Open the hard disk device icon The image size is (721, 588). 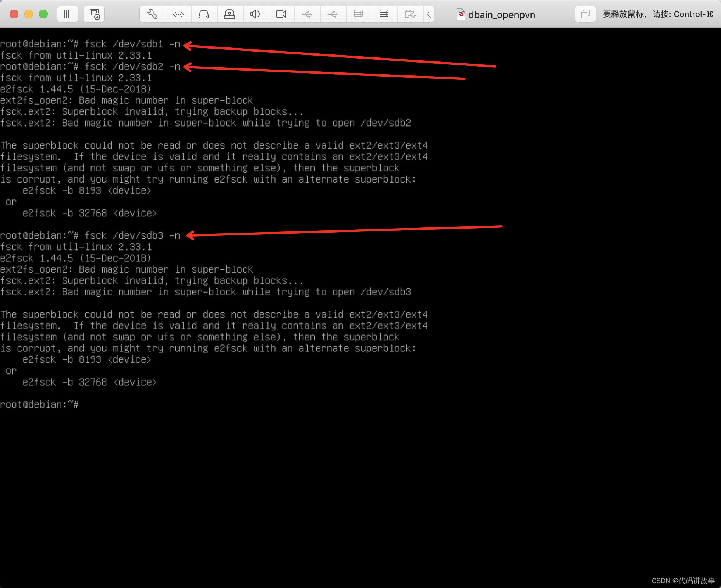click(x=204, y=14)
